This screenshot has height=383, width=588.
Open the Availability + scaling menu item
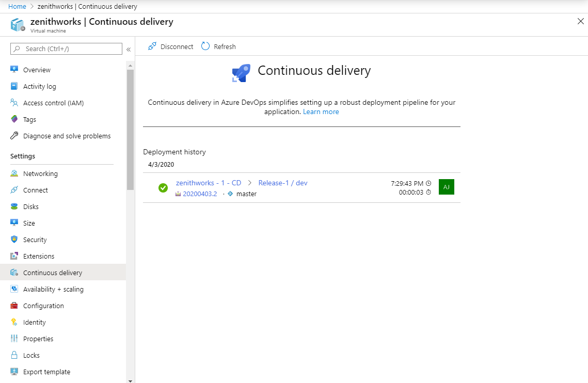click(53, 289)
